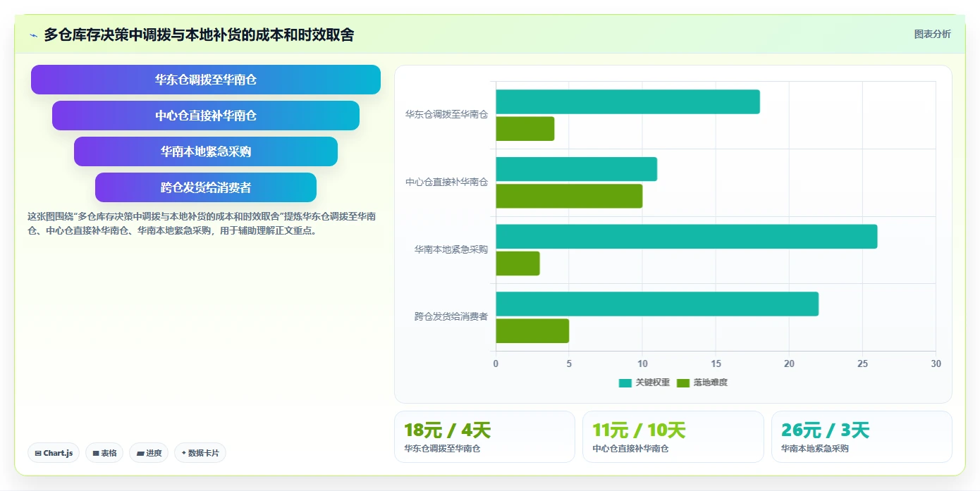Click the main title 多仓库存决策 heading

199,35
